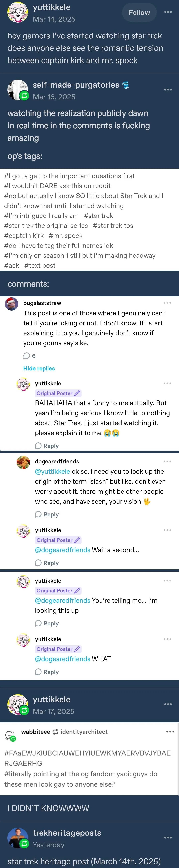Open the options dots on bugslaststraw's comment
Screen dimensions: 179x868
point(167,303)
